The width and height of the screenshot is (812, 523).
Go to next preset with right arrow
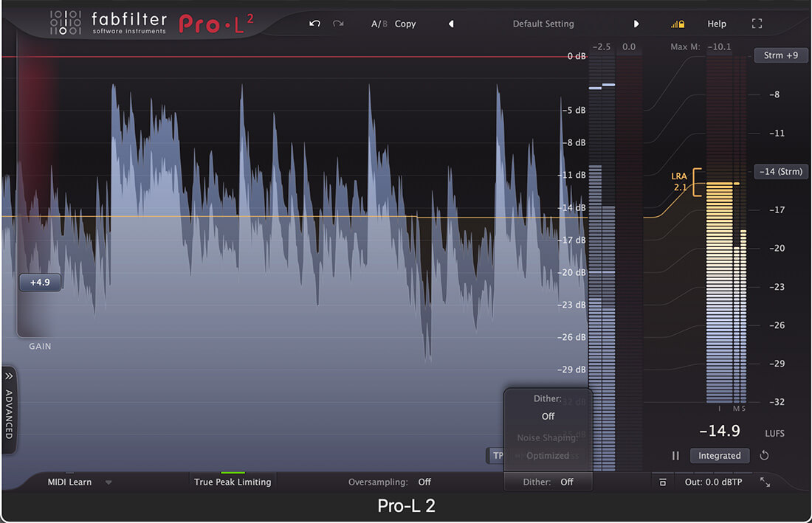click(x=636, y=24)
